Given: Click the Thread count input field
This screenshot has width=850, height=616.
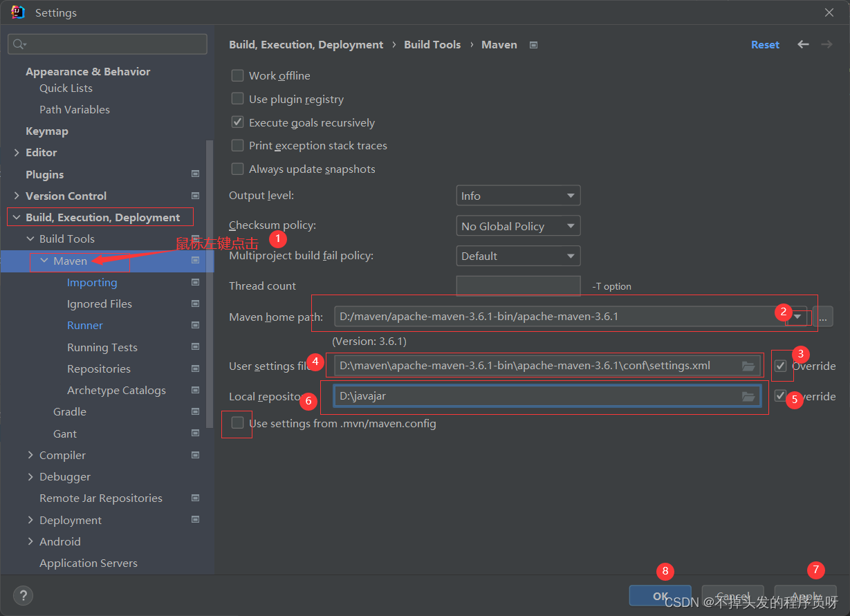Looking at the screenshot, I should click(518, 286).
